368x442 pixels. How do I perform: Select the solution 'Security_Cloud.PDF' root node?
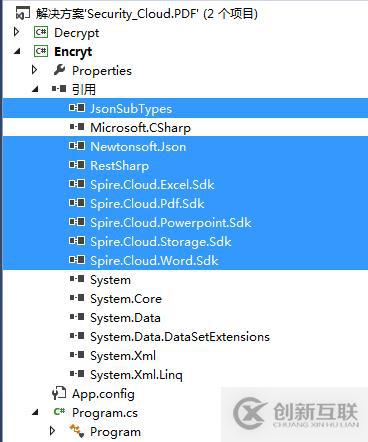tap(147, 14)
